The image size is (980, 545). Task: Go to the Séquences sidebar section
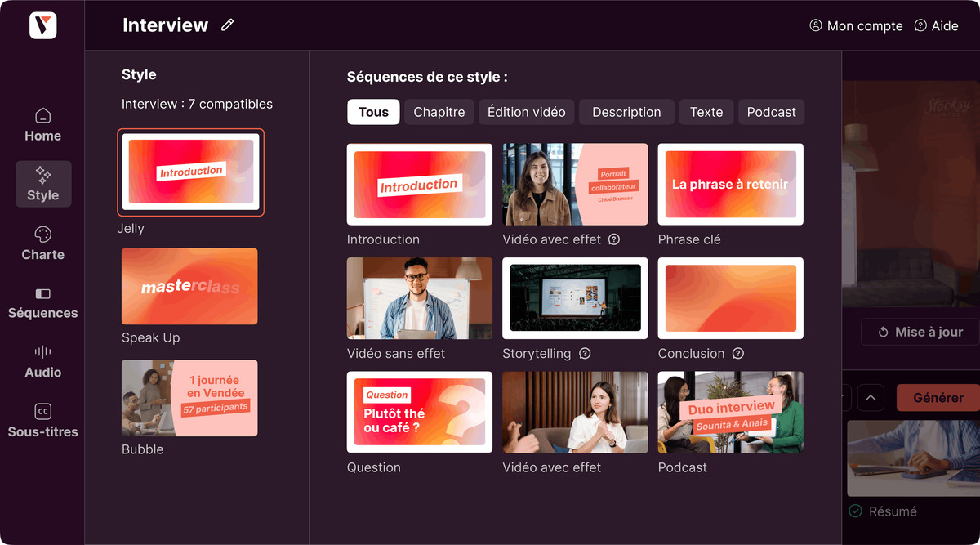(x=42, y=302)
